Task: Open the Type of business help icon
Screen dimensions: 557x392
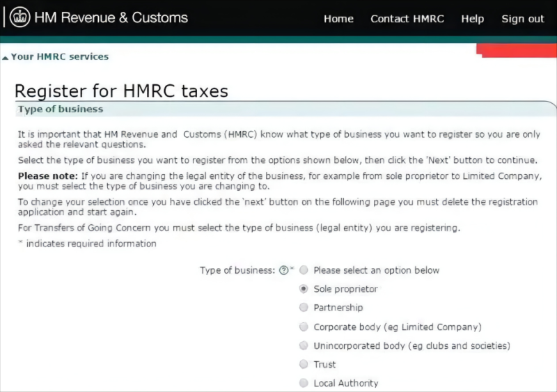Action: coord(283,270)
